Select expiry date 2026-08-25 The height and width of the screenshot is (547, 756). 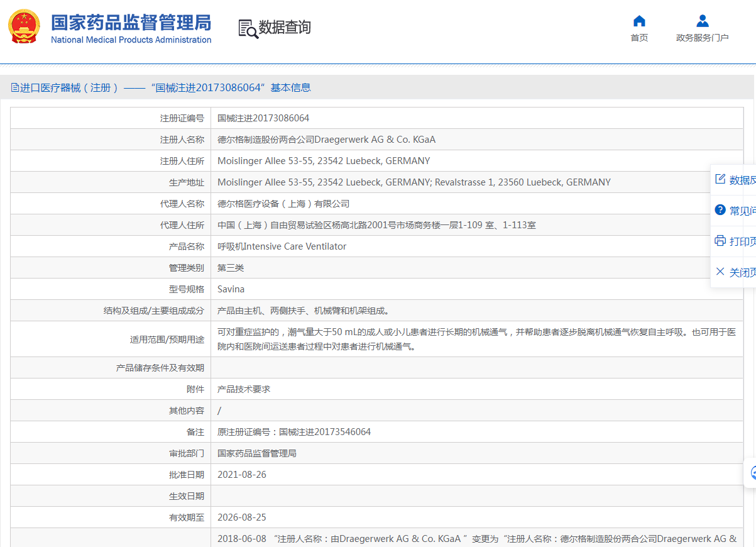pos(242,517)
